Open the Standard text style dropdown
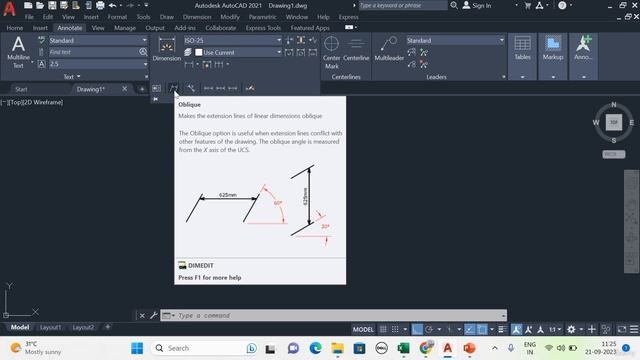Image resolution: width=640 pixels, height=360 pixels. (x=98, y=40)
